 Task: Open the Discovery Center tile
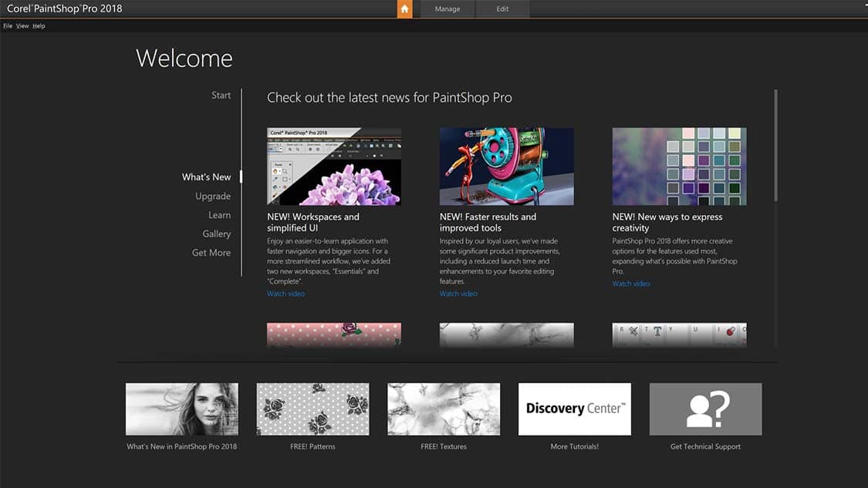point(575,409)
